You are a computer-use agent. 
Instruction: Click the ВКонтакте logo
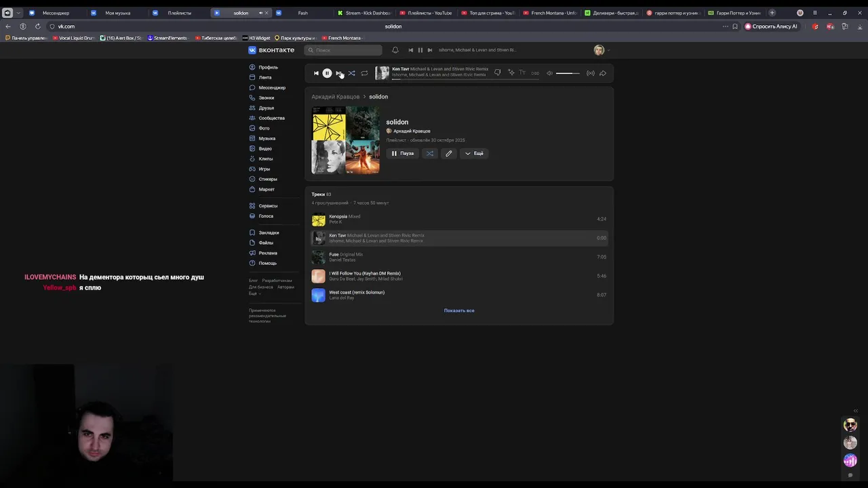pyautogui.click(x=271, y=50)
